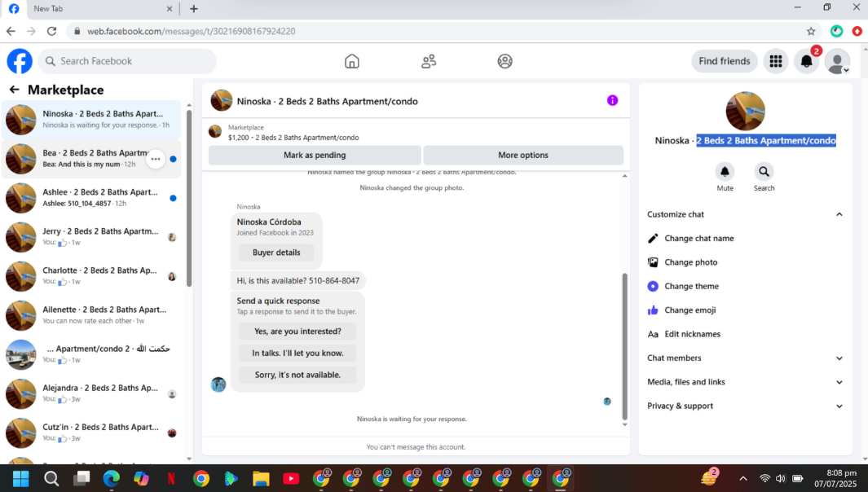Image resolution: width=868 pixels, height=492 pixels.
Task: Open options for the Bea conversation
Action: click(156, 159)
